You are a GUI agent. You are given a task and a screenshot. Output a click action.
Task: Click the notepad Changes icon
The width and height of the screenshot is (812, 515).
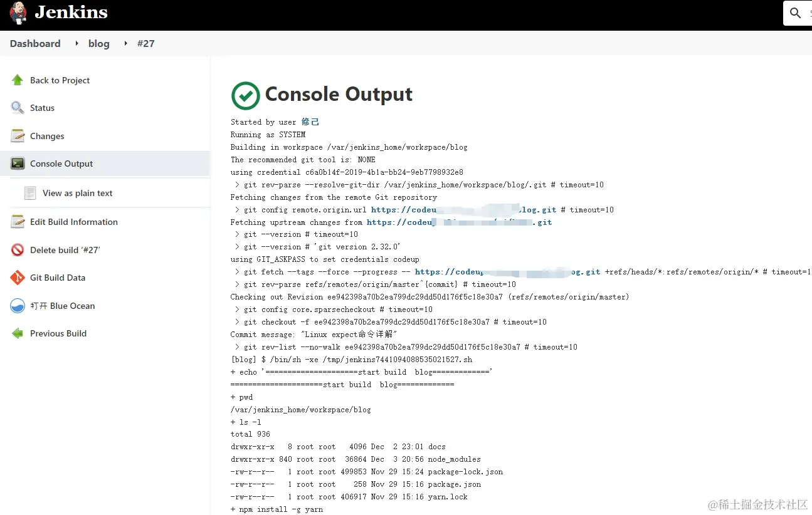(18, 136)
